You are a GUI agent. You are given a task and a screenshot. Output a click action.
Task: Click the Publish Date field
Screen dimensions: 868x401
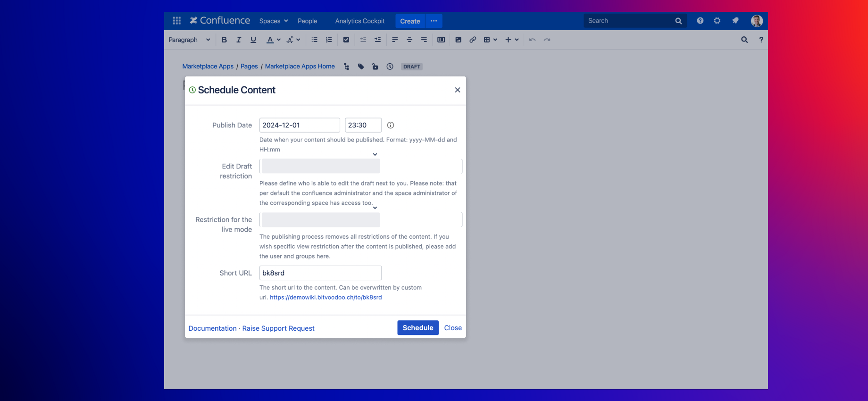pyautogui.click(x=300, y=125)
